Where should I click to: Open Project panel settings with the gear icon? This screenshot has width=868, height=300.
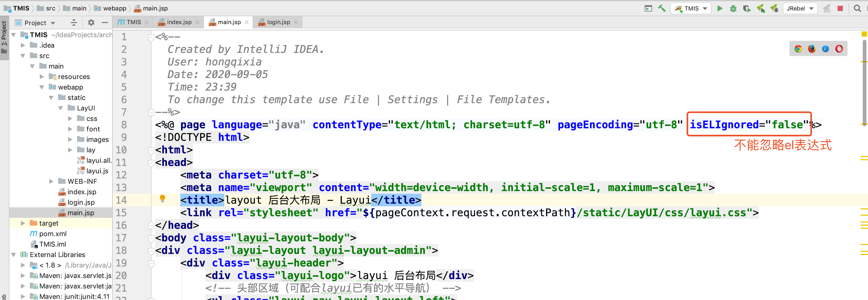(x=90, y=23)
